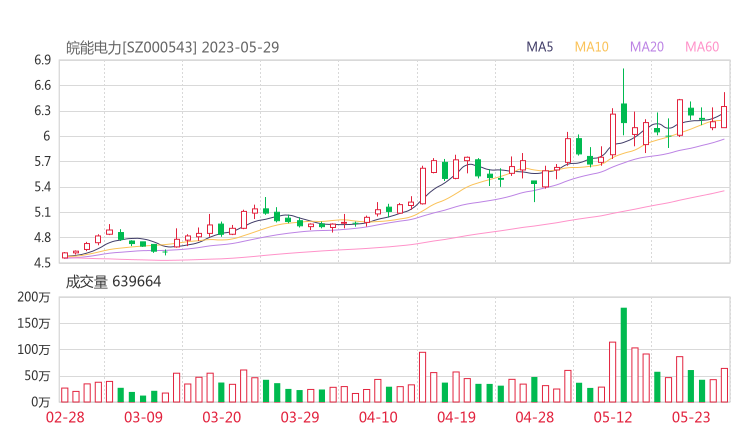
Task: Toggle the MA20 legend entry
Action: click(x=647, y=47)
